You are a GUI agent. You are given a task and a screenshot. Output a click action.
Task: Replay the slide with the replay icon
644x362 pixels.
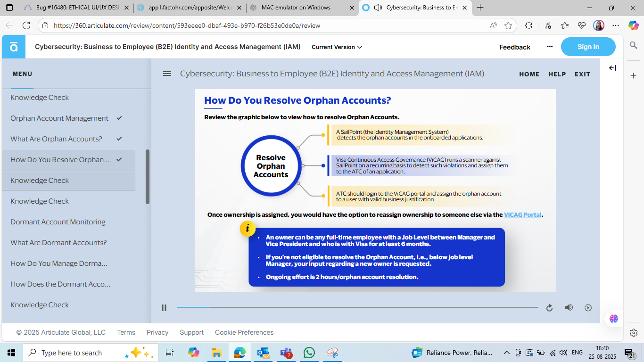tap(549, 308)
